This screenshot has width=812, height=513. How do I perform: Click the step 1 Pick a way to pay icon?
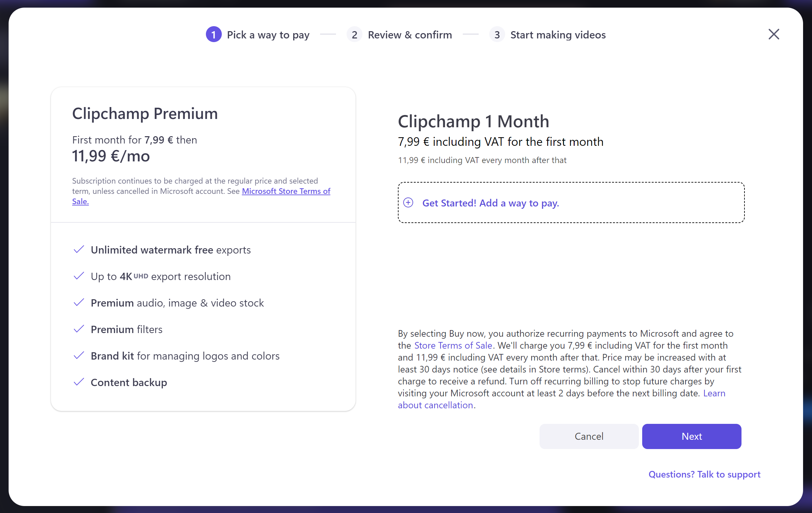pyautogui.click(x=213, y=34)
